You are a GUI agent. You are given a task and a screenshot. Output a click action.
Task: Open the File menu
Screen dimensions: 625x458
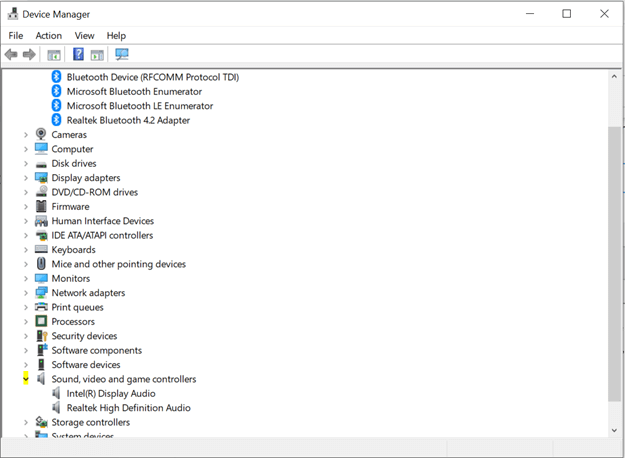(x=16, y=35)
